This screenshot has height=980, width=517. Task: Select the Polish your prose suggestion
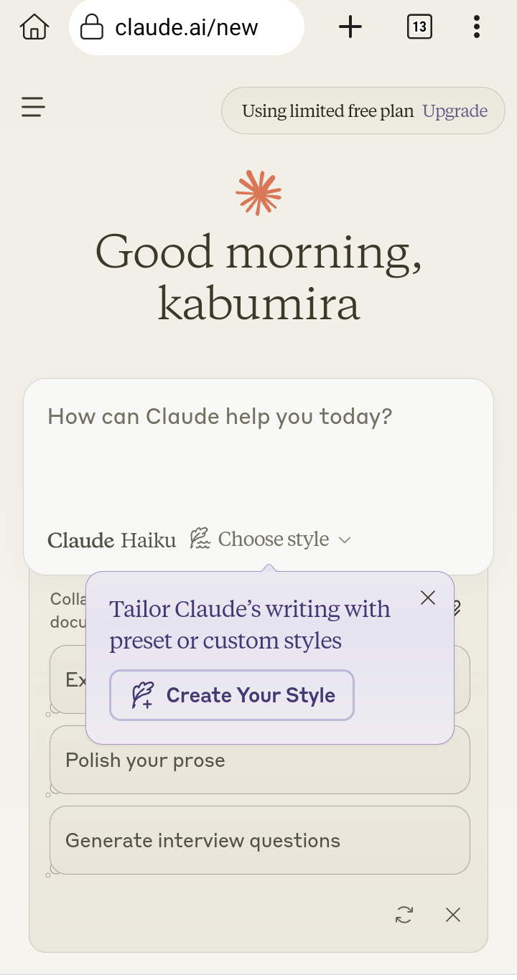(259, 760)
